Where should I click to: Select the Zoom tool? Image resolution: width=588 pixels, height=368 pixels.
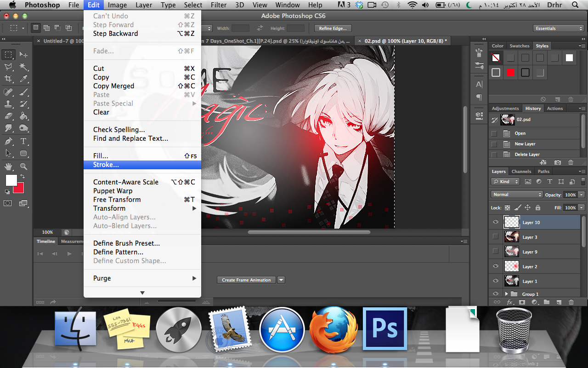pos(24,166)
